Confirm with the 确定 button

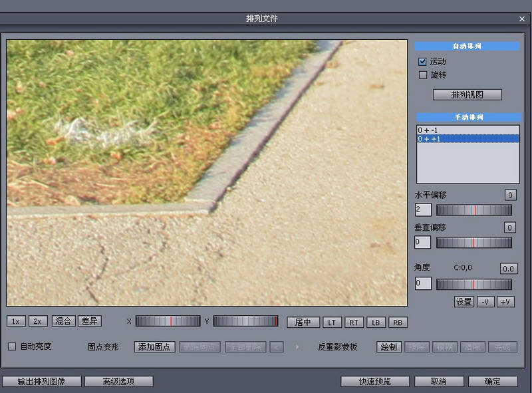[492, 382]
